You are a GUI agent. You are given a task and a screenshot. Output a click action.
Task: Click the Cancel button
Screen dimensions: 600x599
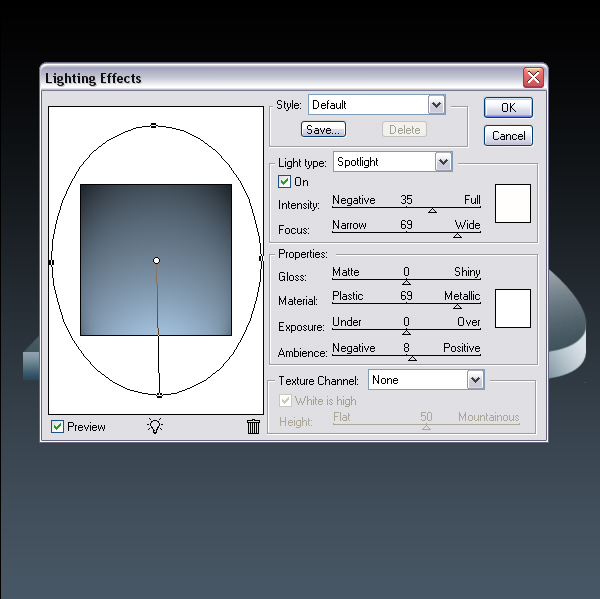coord(508,135)
